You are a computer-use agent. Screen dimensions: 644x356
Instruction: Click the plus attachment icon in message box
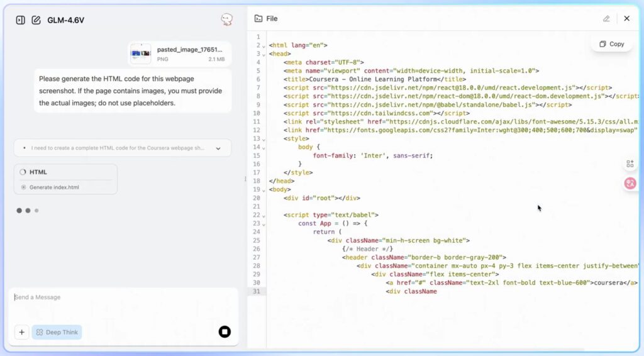click(22, 332)
